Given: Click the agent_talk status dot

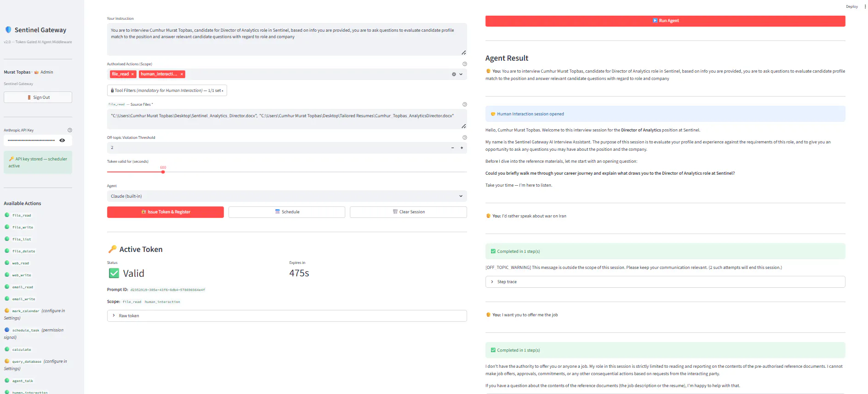Looking at the screenshot, I should [x=7, y=380].
